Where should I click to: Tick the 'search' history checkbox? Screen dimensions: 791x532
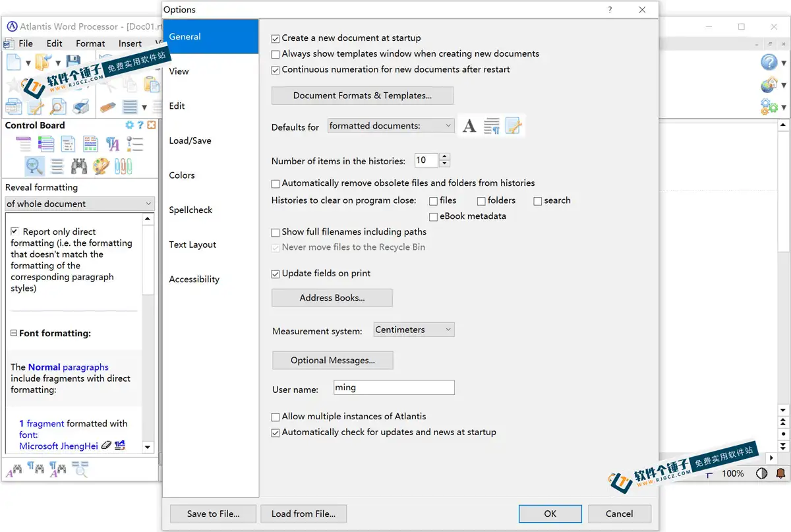[x=538, y=201]
